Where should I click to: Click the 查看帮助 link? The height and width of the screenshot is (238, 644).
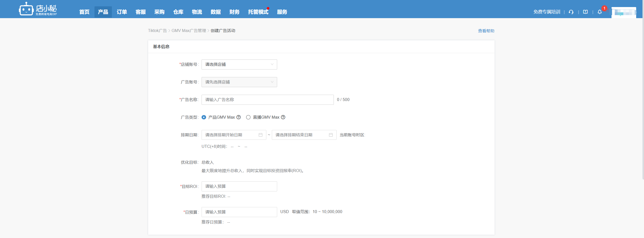tap(486, 31)
